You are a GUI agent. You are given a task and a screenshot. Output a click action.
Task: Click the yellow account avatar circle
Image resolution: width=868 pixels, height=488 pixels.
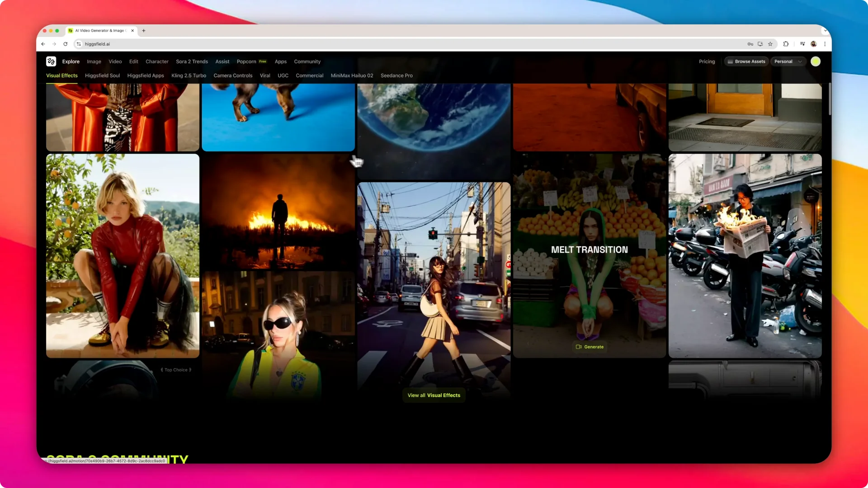(x=815, y=61)
